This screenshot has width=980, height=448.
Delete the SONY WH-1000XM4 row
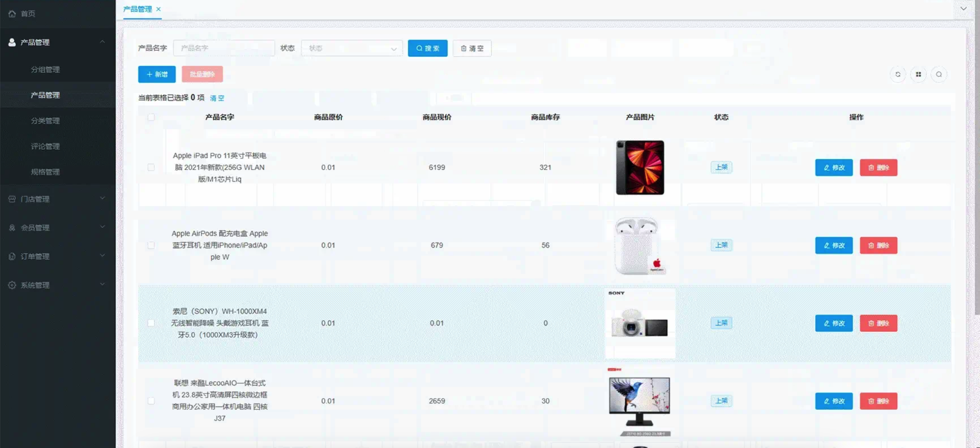coord(878,323)
